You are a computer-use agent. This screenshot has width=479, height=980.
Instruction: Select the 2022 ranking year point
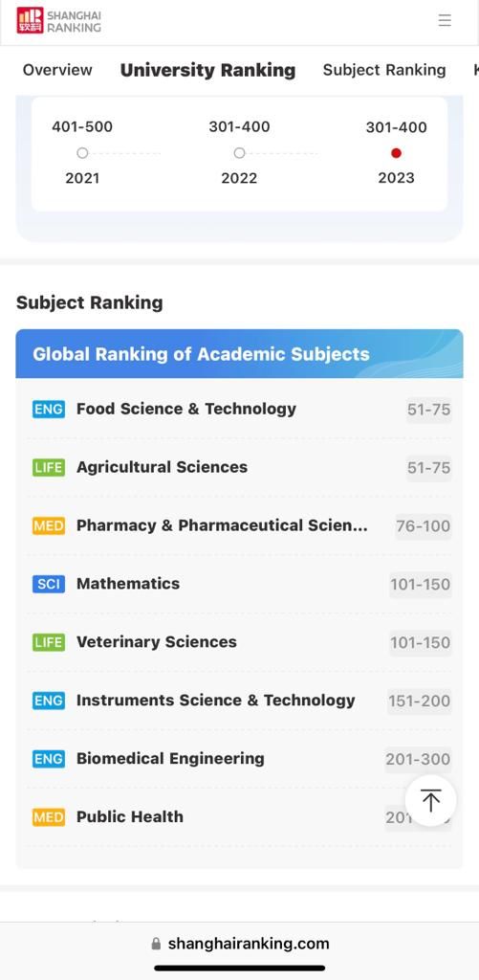[239, 153]
